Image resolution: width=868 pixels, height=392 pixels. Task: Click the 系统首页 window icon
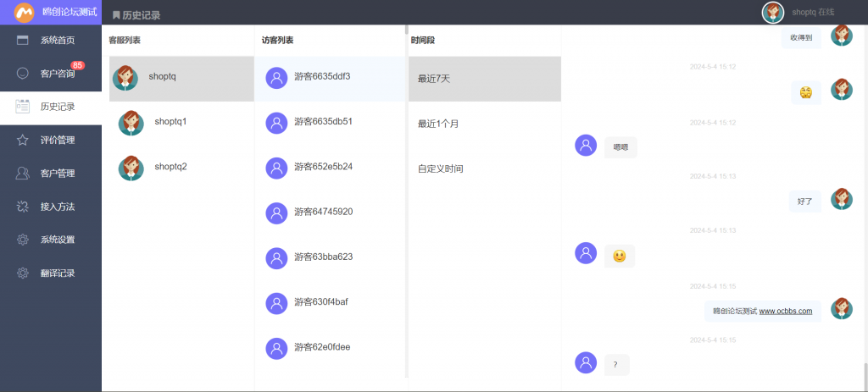(x=23, y=40)
